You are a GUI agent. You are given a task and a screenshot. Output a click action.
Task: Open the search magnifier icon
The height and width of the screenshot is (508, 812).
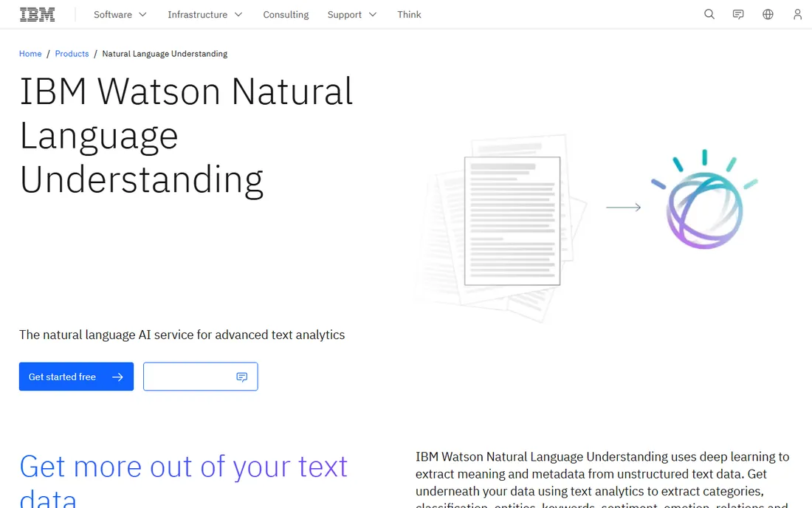tap(709, 15)
